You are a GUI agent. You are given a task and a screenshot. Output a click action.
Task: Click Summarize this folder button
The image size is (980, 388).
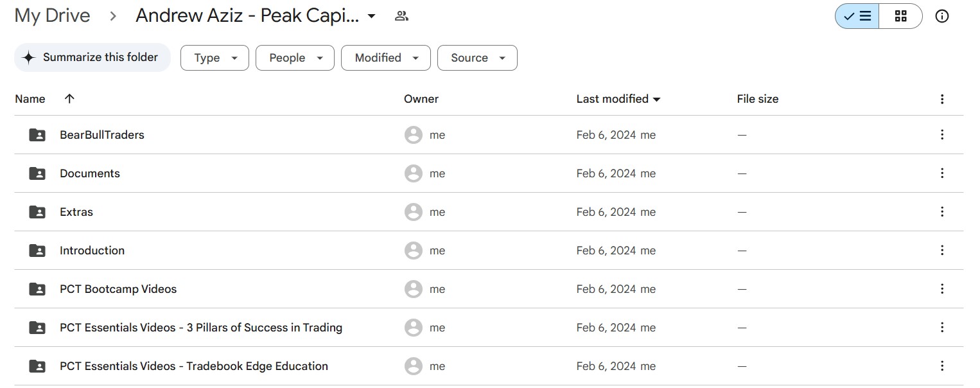(92, 58)
